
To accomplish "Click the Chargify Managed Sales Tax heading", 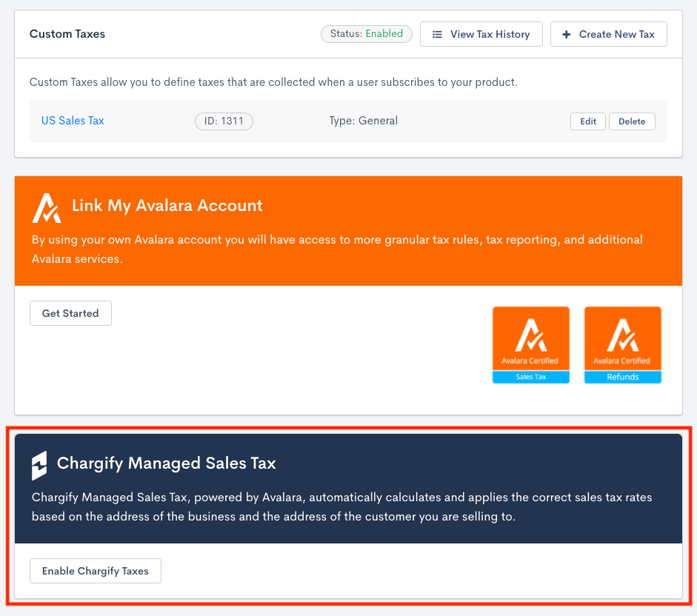I will tap(166, 463).
